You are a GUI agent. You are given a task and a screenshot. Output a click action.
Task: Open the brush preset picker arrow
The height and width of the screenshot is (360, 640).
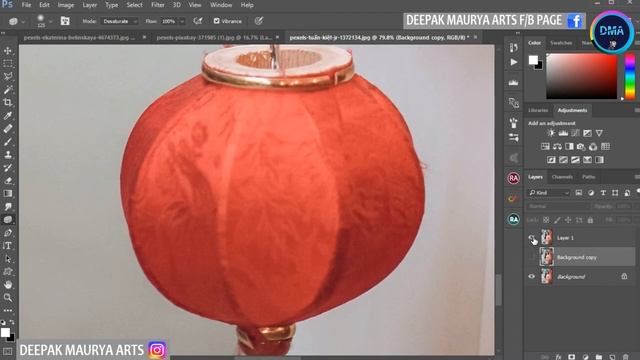pyautogui.click(x=50, y=21)
